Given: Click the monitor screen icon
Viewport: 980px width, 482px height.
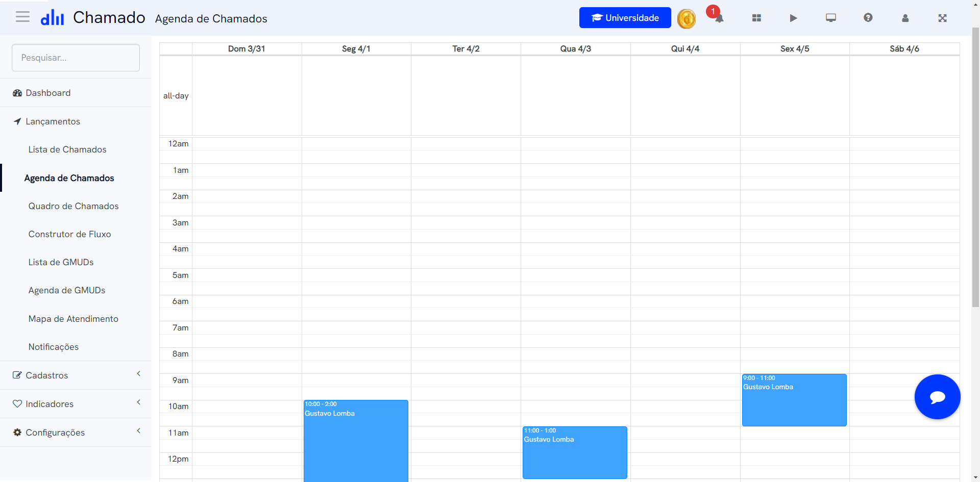Looking at the screenshot, I should [x=831, y=18].
